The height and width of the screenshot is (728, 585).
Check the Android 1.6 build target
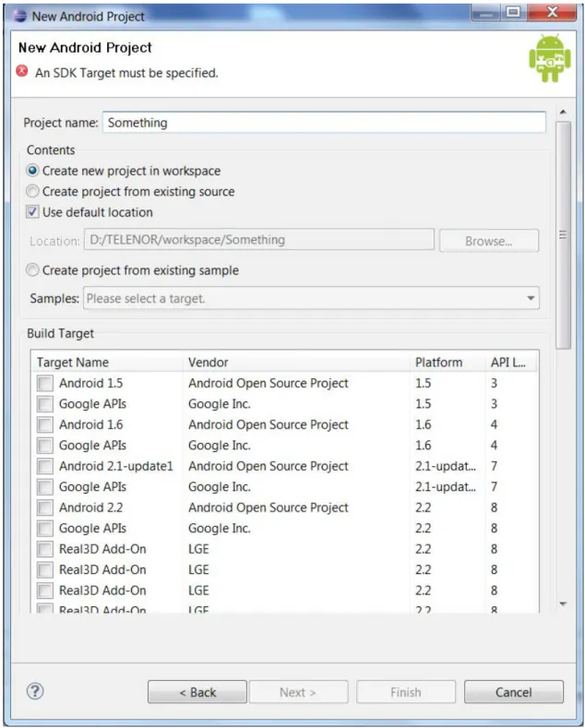click(45, 424)
